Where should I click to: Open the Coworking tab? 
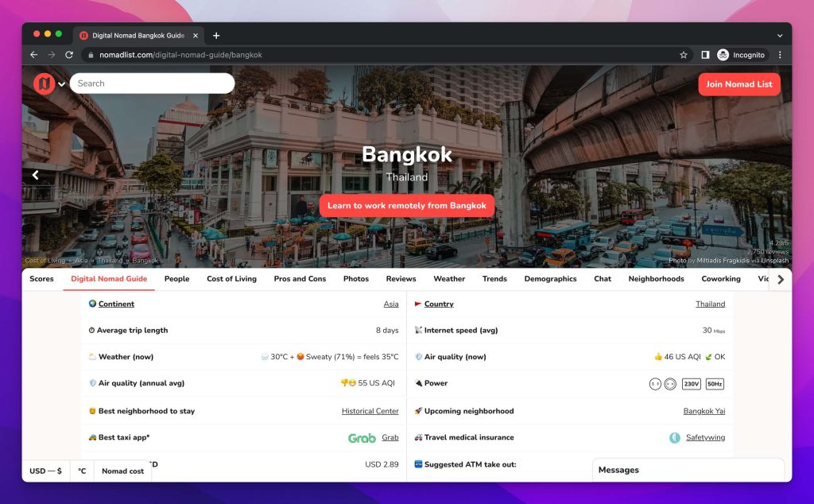coord(721,279)
